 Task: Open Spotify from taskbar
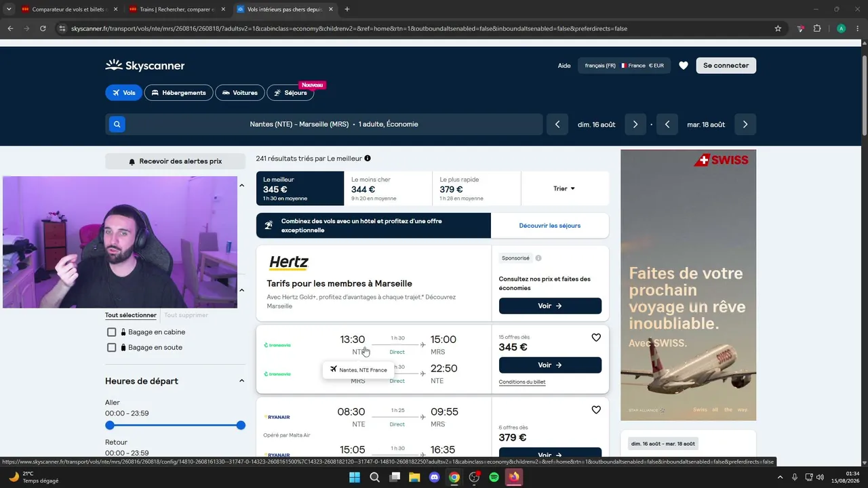click(x=494, y=477)
